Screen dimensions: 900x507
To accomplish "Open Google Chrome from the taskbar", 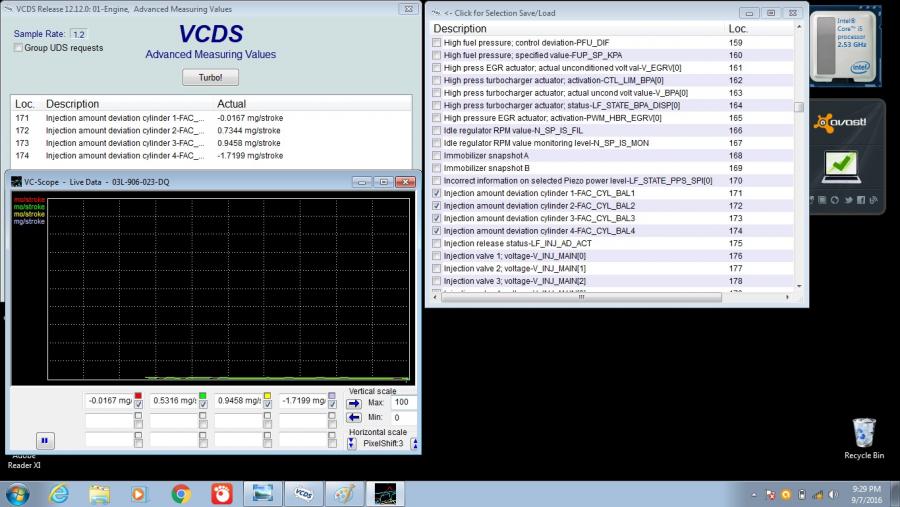I will click(180, 493).
